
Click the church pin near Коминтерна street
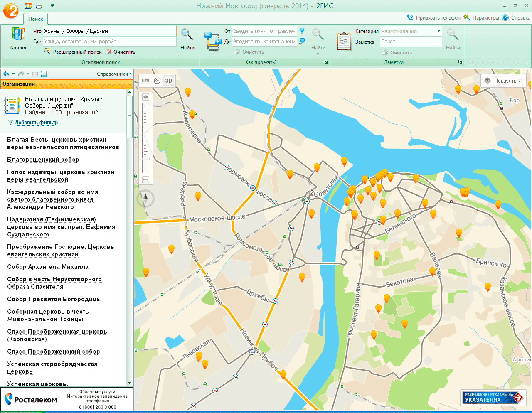[x=192, y=114]
